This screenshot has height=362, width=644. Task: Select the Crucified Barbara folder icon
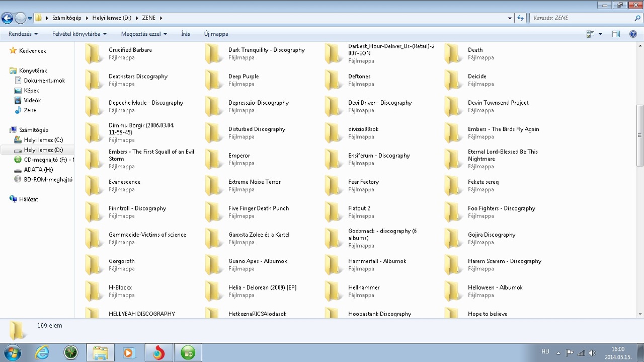pyautogui.click(x=94, y=53)
